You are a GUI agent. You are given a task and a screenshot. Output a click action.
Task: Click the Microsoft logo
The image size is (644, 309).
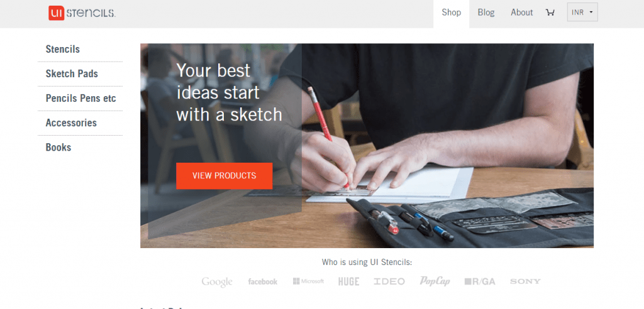tap(308, 281)
